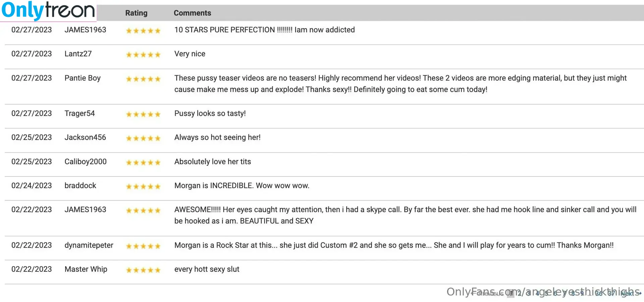Click the star rating for Lantz27's review
The width and height of the screenshot is (644, 302).
tap(143, 55)
